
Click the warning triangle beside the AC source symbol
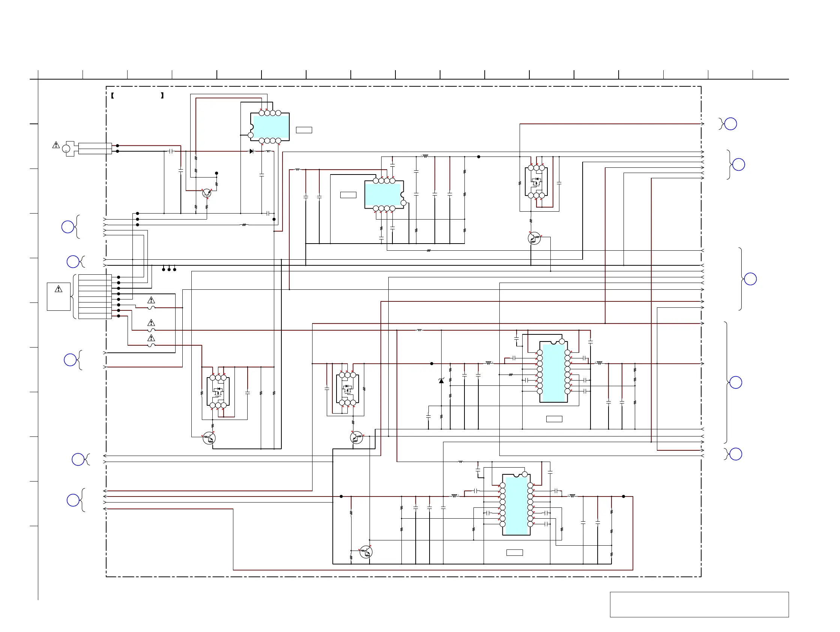[56, 145]
